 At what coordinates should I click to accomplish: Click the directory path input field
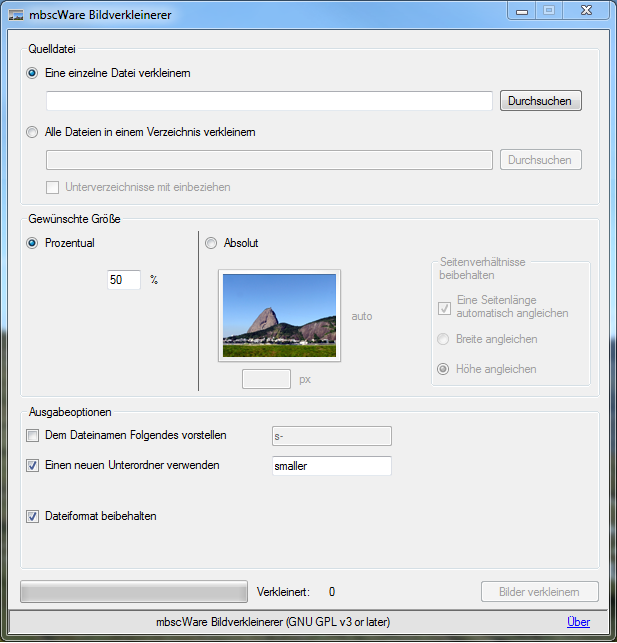pos(269,160)
